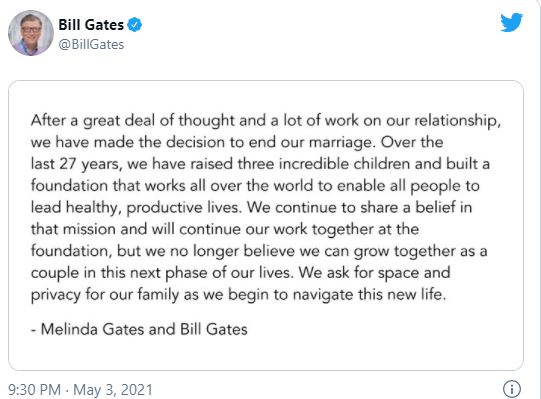This screenshot has height=399, width=541.
Task: Click the Bill Gates display name
Action: pyautogui.click(x=91, y=25)
